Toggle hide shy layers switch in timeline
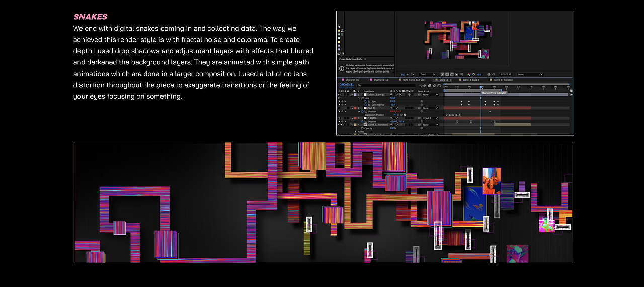 pos(425,86)
